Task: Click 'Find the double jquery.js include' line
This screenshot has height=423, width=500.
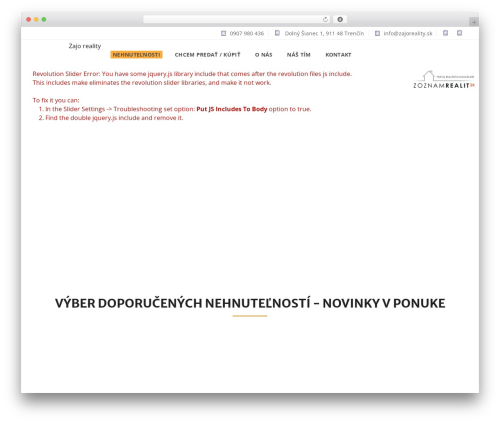Action: pos(114,118)
